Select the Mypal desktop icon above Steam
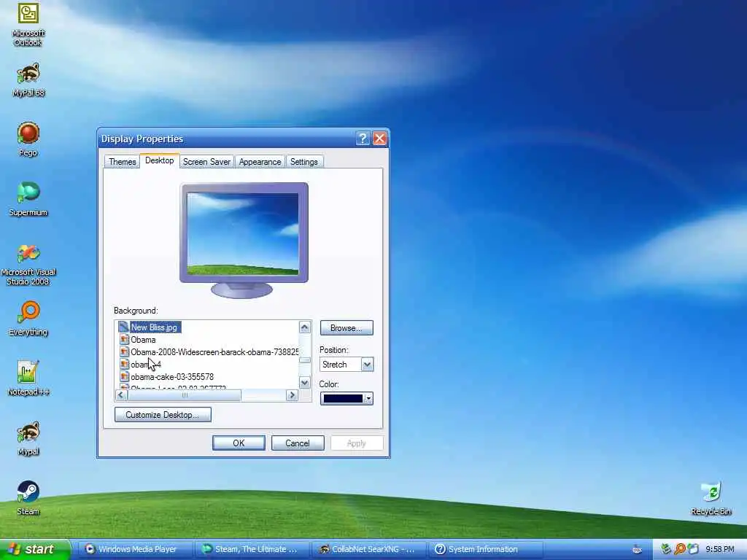Viewport: 747px width, 560px height. 28,438
